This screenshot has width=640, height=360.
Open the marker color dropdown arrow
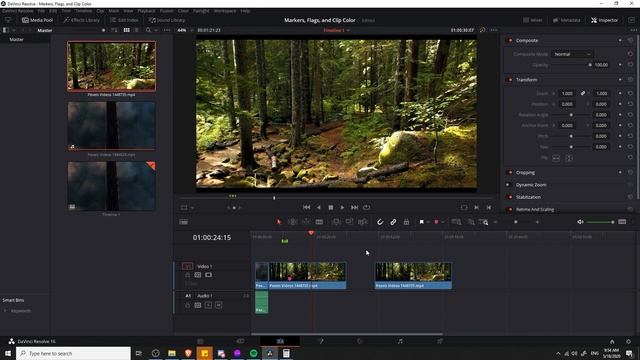442,222
